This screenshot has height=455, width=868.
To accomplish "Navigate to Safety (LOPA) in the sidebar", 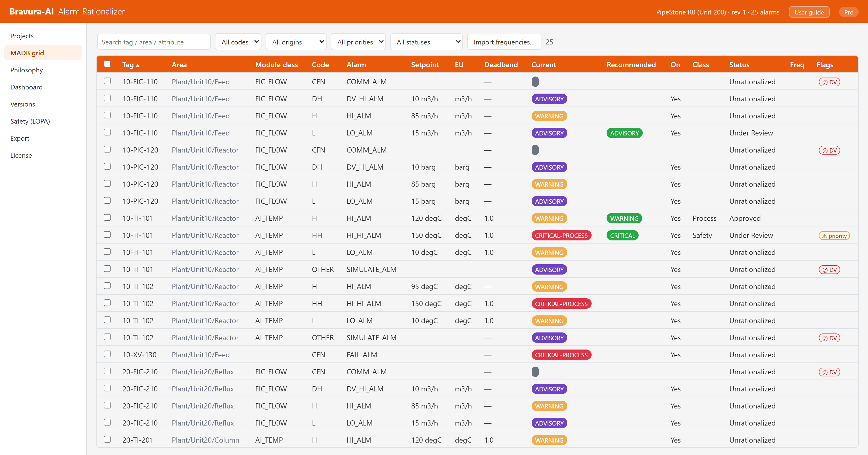I will pyautogui.click(x=43, y=121).
